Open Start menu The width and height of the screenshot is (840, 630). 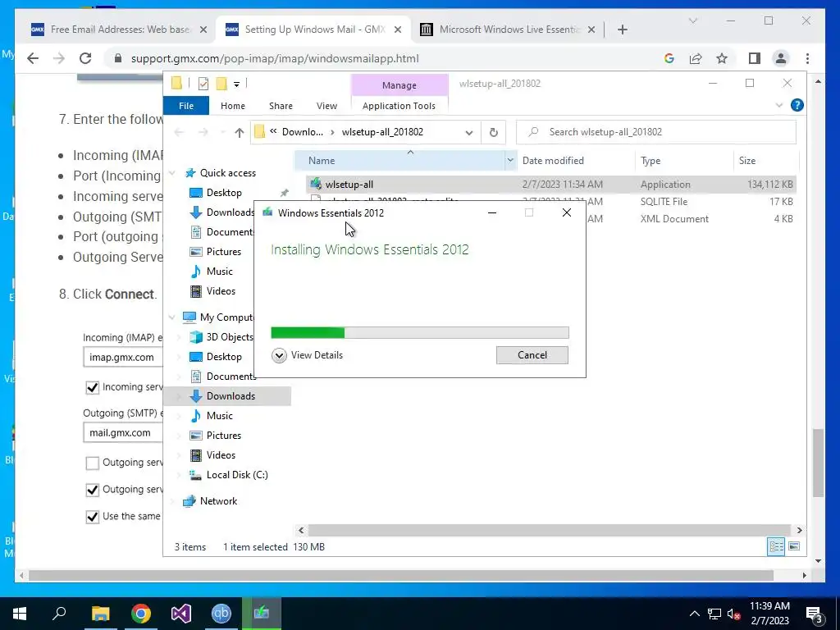pyautogui.click(x=20, y=614)
